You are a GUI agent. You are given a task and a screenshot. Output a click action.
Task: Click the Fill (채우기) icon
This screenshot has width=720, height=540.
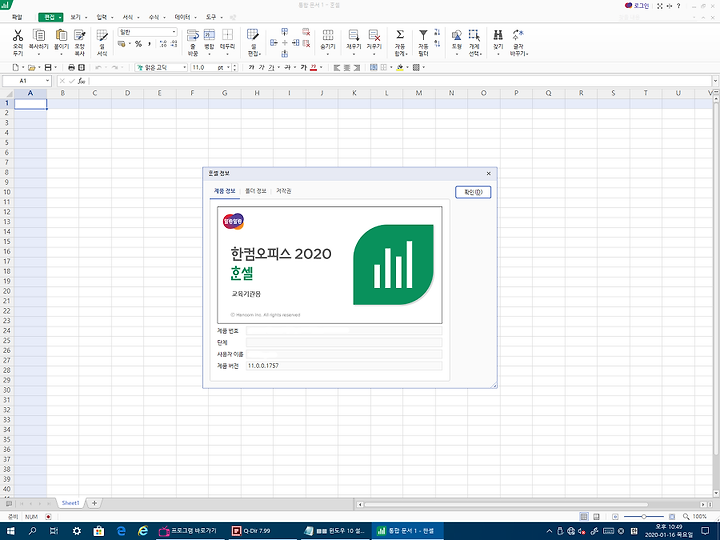354,36
